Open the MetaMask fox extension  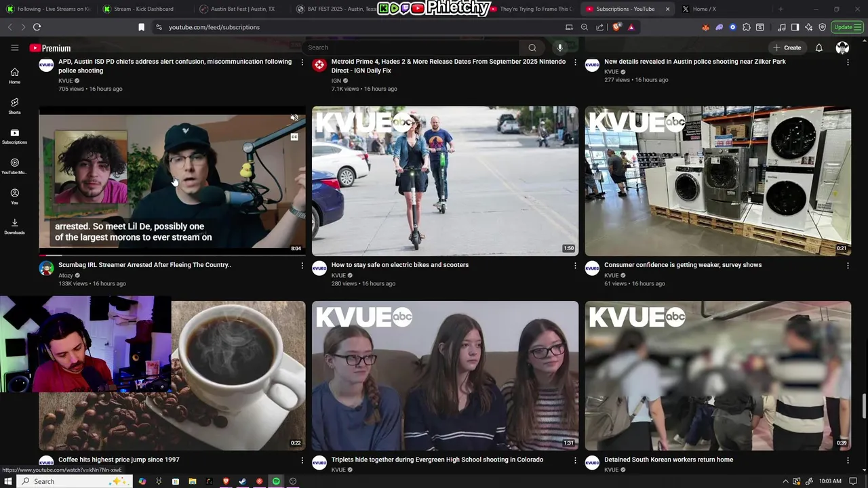point(706,27)
